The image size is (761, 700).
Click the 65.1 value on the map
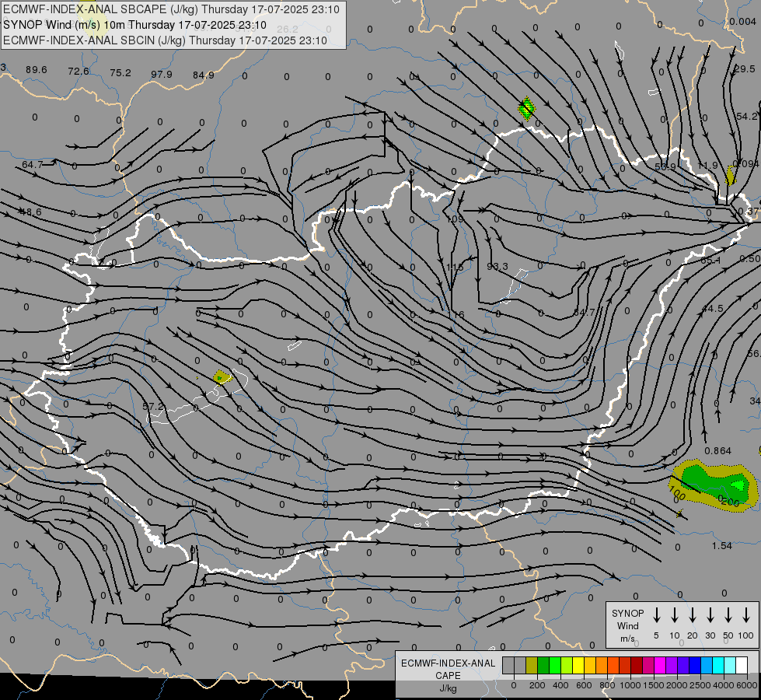(x=710, y=261)
